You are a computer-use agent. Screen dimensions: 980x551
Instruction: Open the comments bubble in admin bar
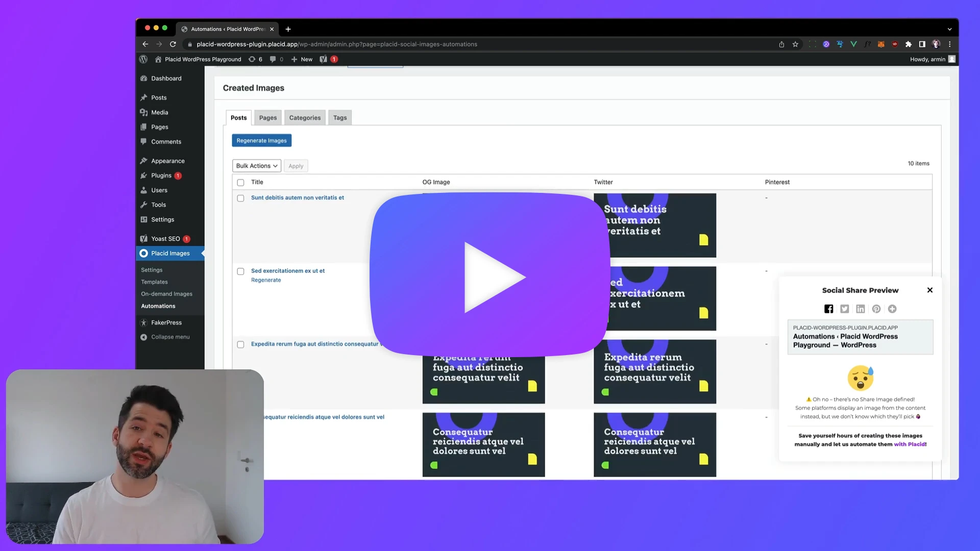point(276,59)
